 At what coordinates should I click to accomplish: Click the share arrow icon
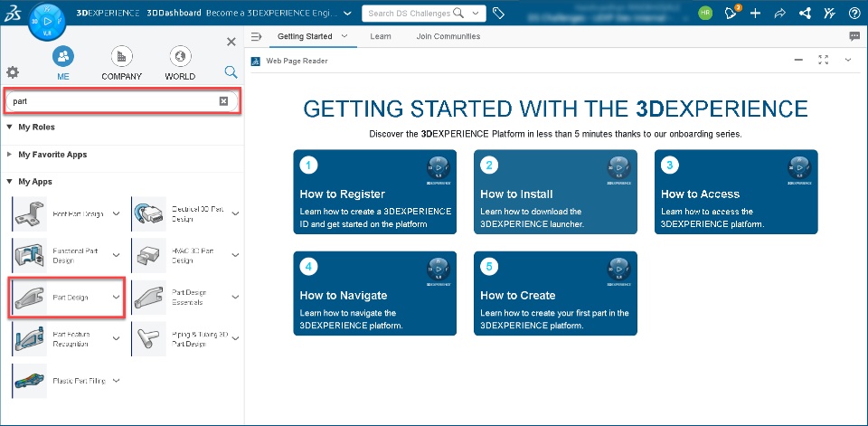coord(780,14)
